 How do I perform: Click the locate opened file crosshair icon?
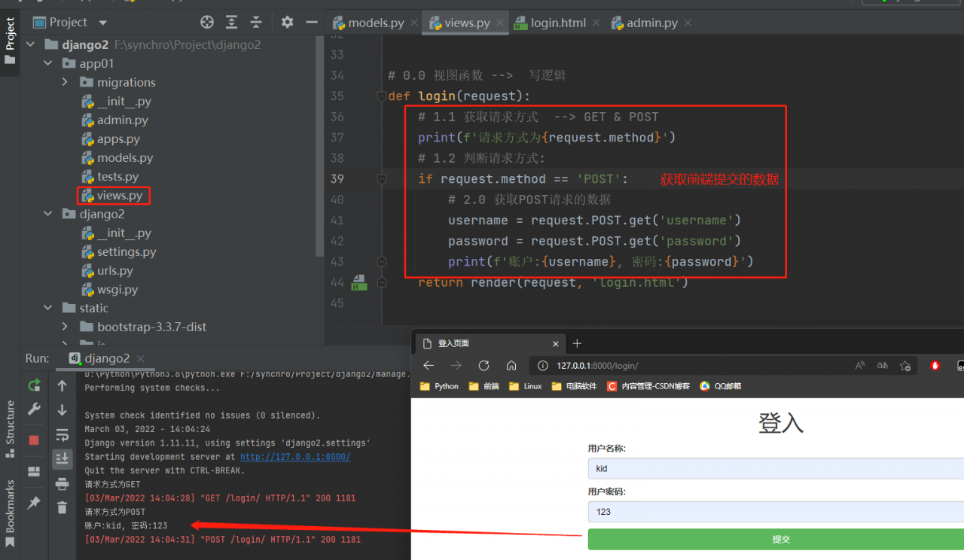tap(207, 23)
